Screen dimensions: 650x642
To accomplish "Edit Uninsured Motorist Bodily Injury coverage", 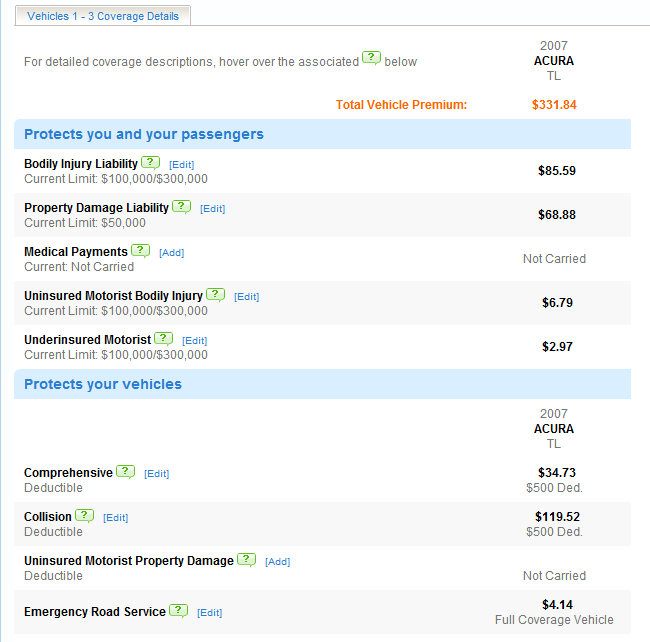I will (246, 296).
